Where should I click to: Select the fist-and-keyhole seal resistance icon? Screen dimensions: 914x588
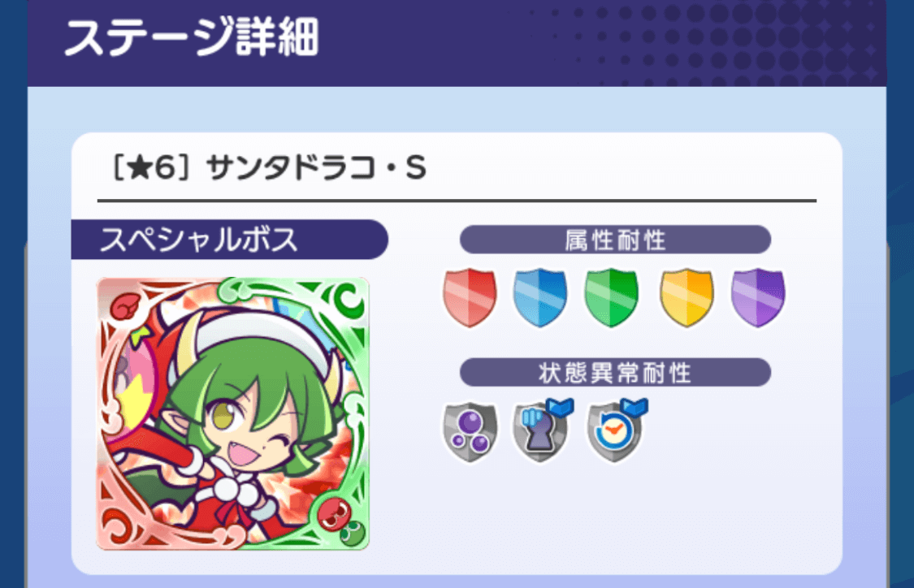click(x=541, y=432)
